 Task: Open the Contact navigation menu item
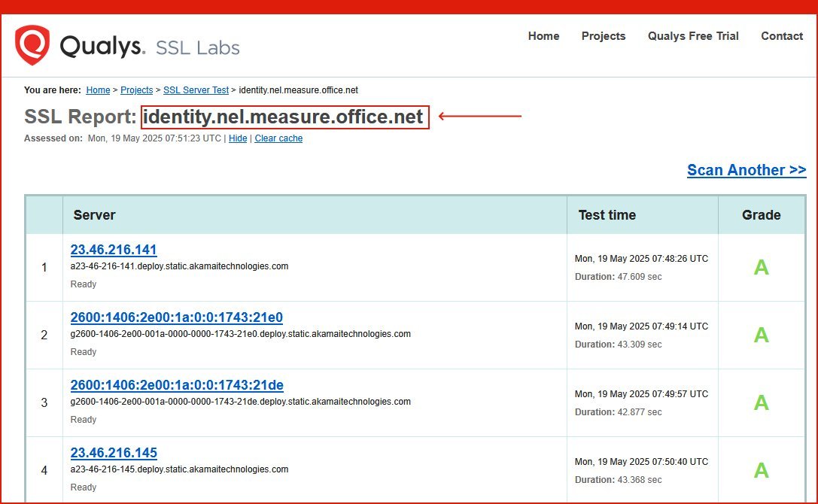782,36
